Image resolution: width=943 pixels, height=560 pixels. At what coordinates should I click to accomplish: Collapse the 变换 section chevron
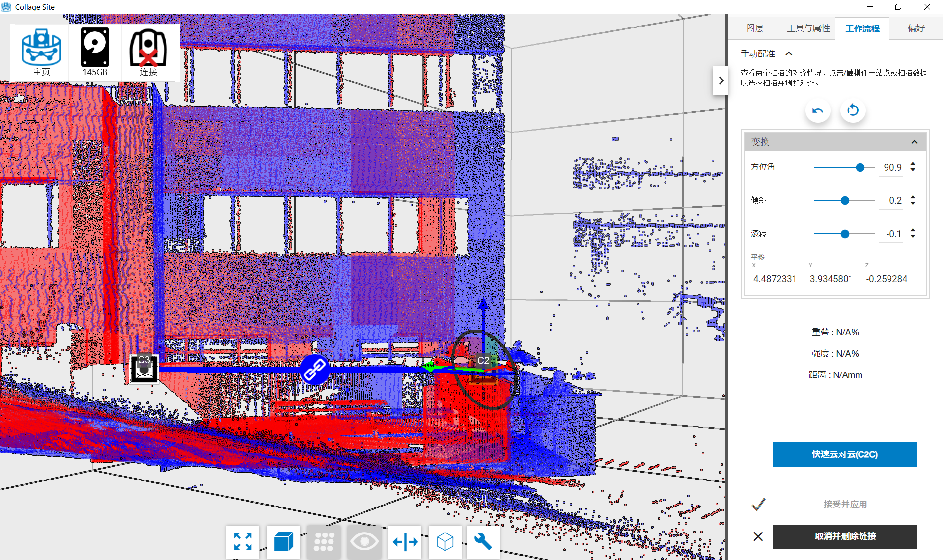click(914, 142)
